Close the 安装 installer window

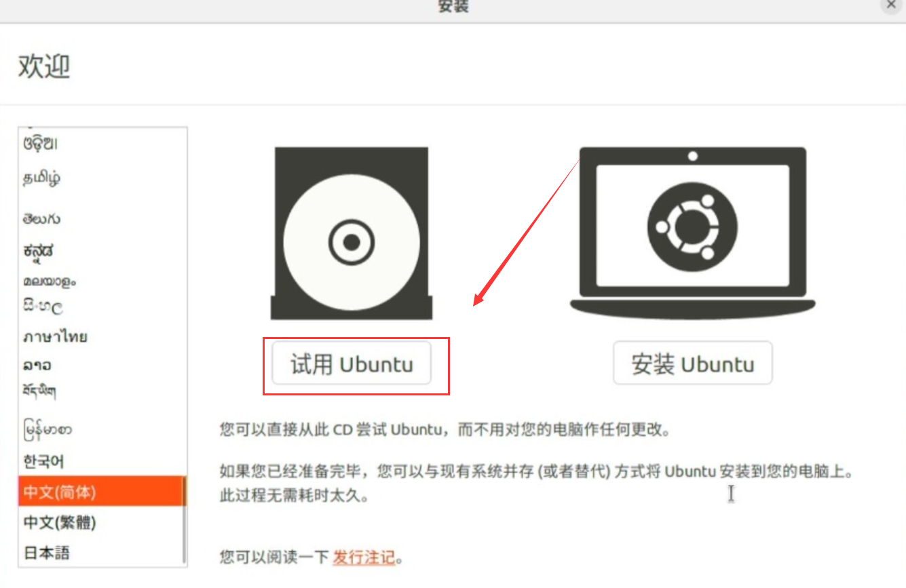(x=892, y=5)
